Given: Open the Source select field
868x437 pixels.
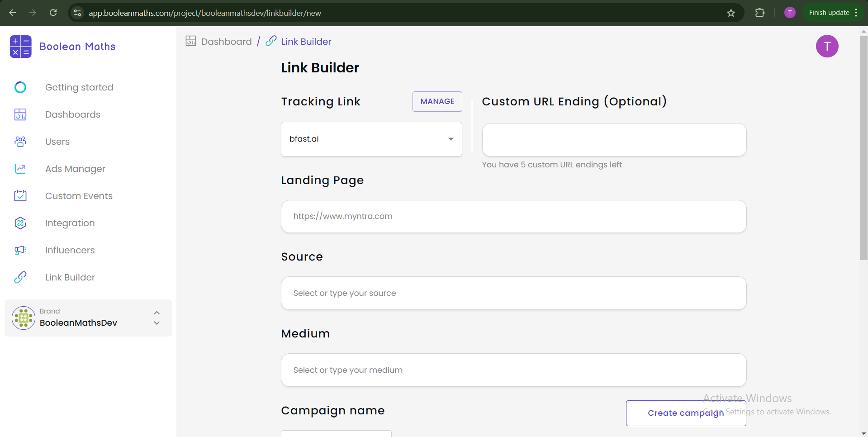Looking at the screenshot, I should click(x=513, y=293).
